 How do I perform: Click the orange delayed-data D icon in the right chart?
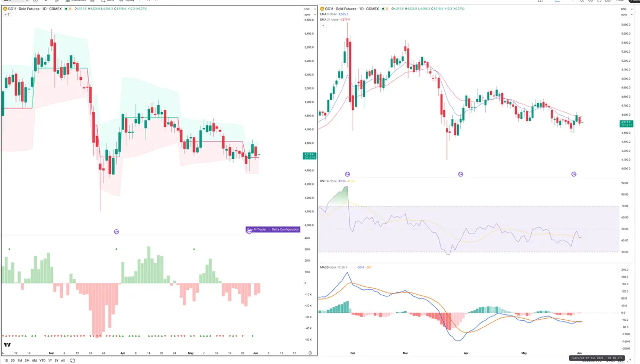click(x=388, y=9)
